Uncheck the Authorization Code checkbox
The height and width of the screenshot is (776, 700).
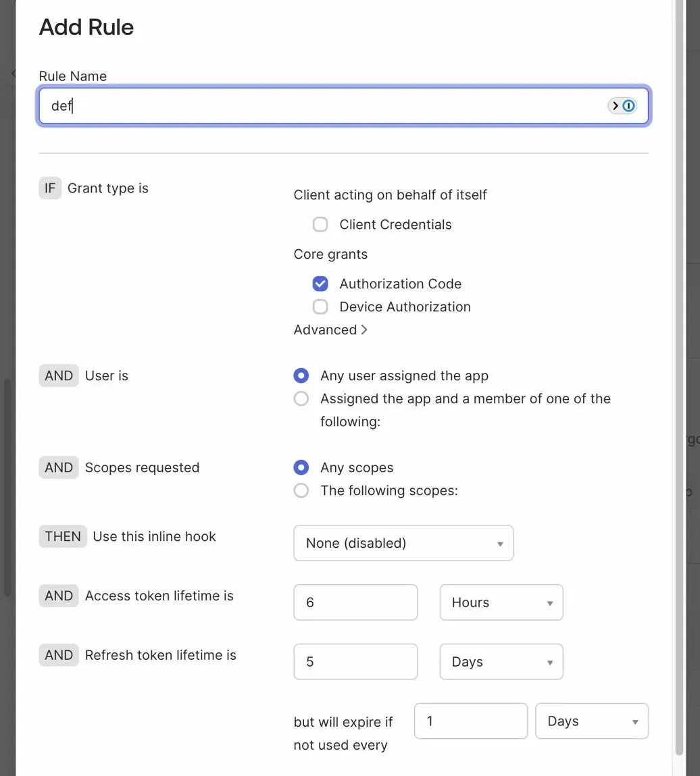pos(320,284)
